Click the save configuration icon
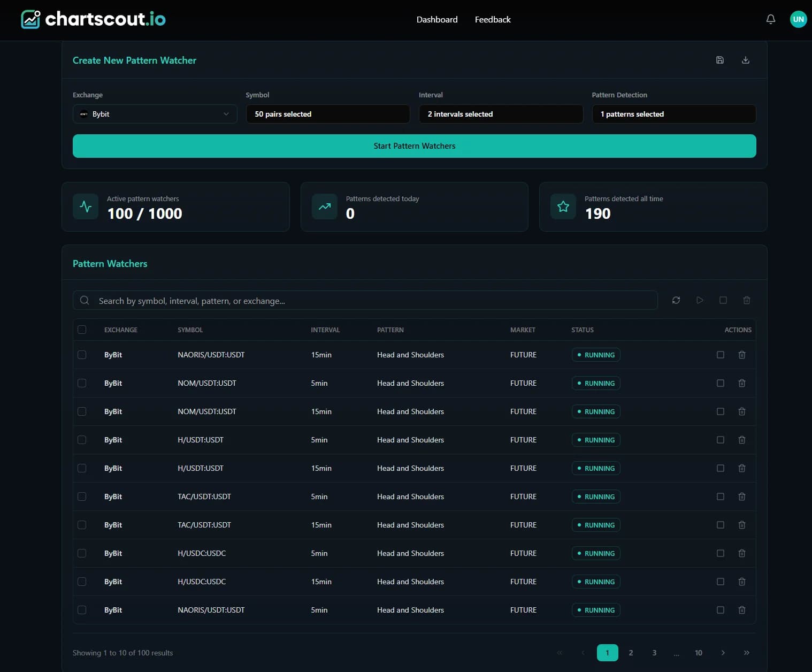 tap(719, 60)
